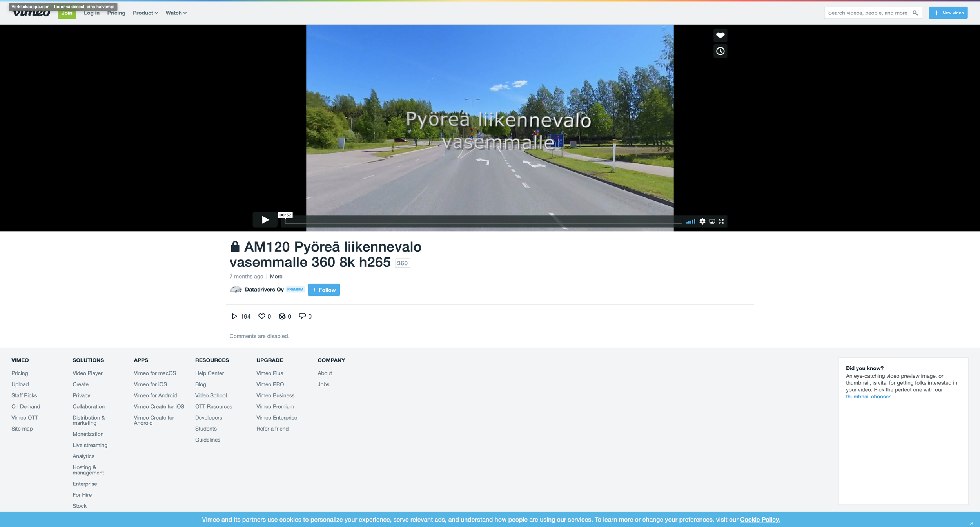Click the AirPlay icon in player
This screenshot has height=527, width=980.
point(712,221)
